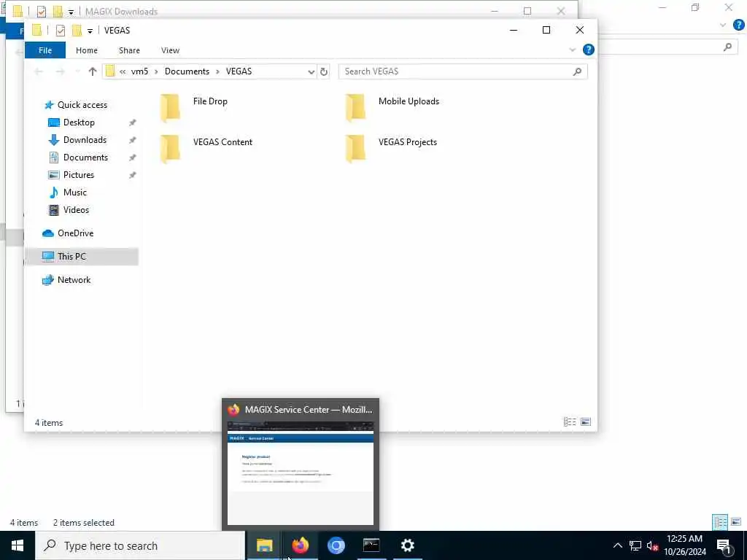This screenshot has width=747, height=560.
Task: Click search icon in the rear window
Action: coord(727,47)
